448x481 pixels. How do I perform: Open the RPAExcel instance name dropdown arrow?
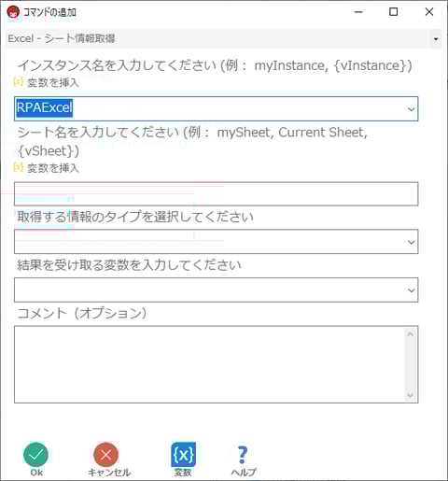pyautogui.click(x=411, y=109)
